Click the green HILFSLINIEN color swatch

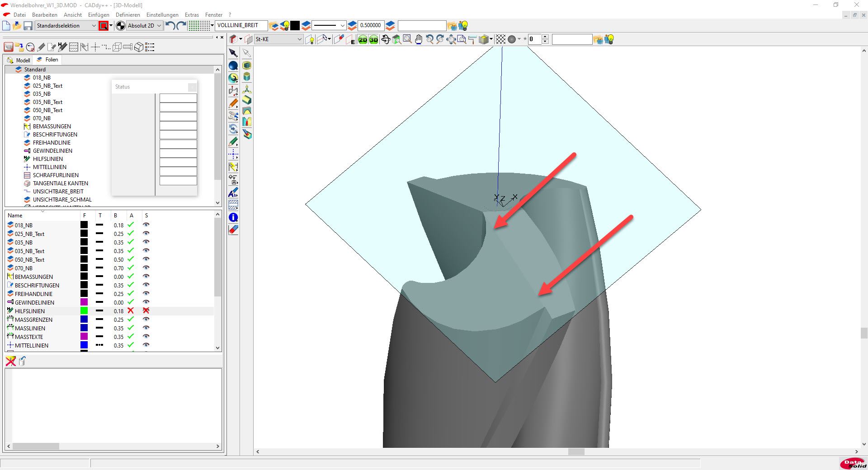point(84,311)
